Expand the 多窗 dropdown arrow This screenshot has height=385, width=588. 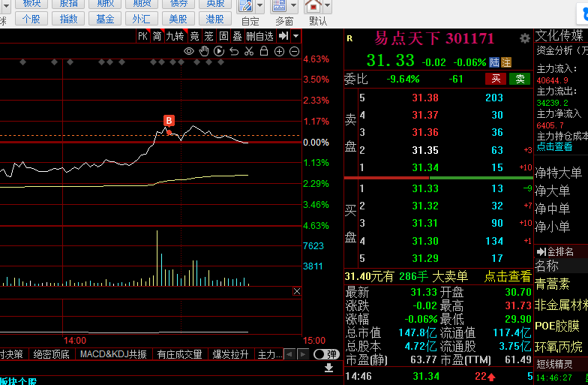point(294,6)
